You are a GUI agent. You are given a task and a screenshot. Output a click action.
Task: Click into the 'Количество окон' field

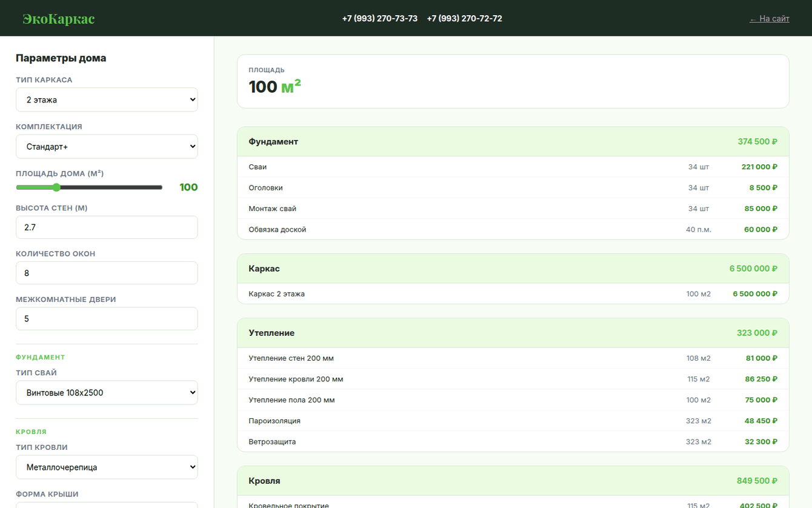pyautogui.click(x=107, y=273)
